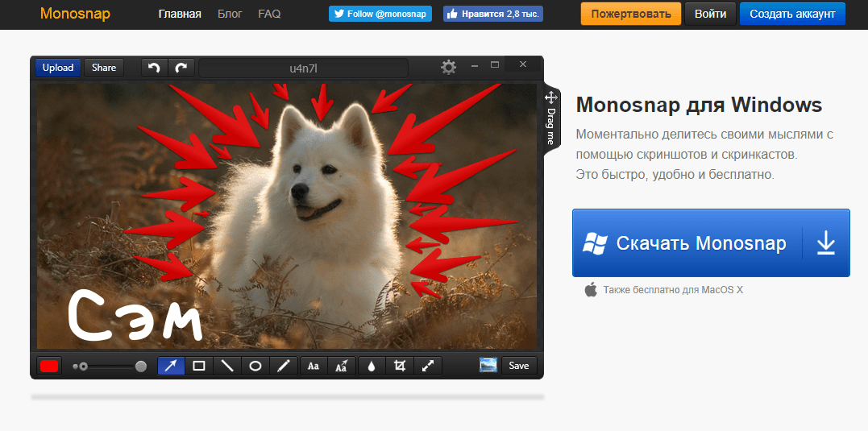868x431 pixels.
Task: Select the Line drawing tool
Action: point(227,366)
